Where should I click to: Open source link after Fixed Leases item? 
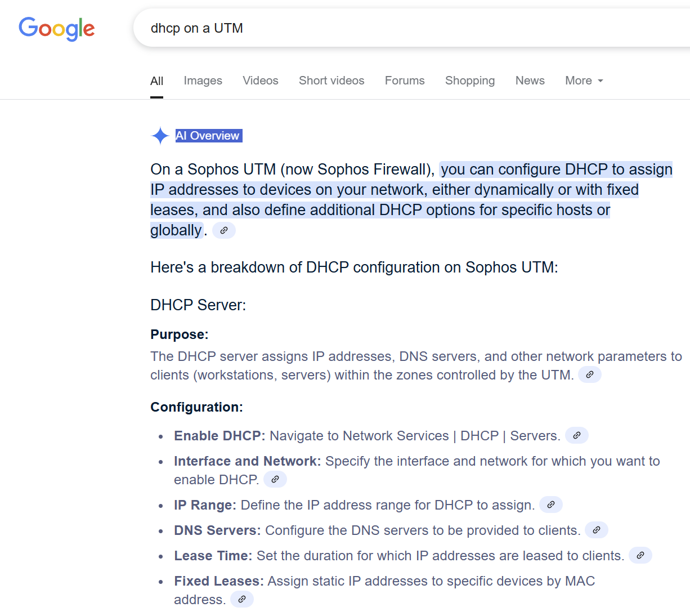(x=242, y=600)
